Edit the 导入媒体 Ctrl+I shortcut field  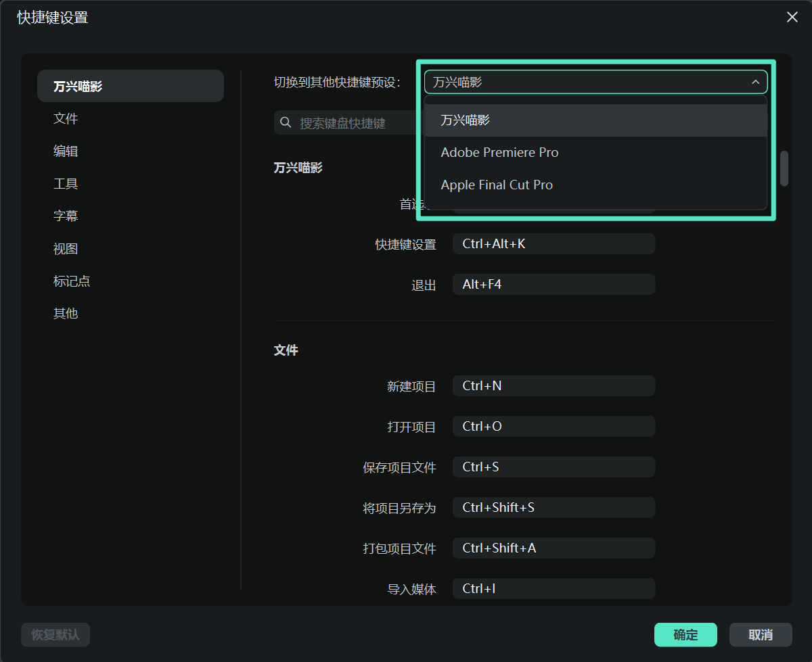pyautogui.click(x=553, y=589)
